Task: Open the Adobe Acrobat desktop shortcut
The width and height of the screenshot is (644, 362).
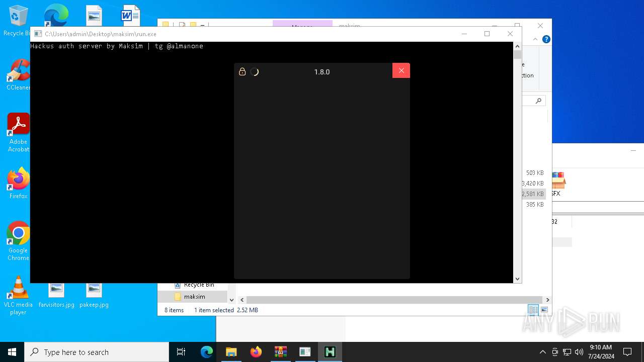Action: pos(18,132)
